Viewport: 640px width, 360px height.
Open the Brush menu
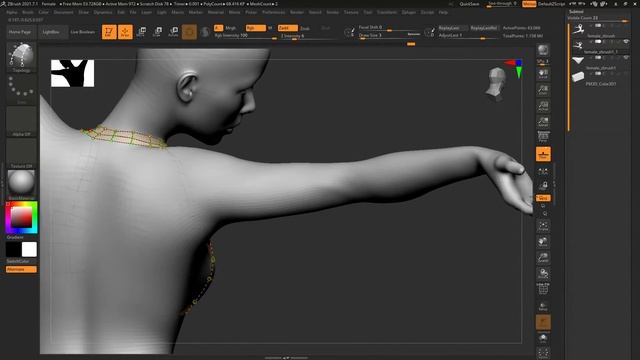[x=28, y=12]
